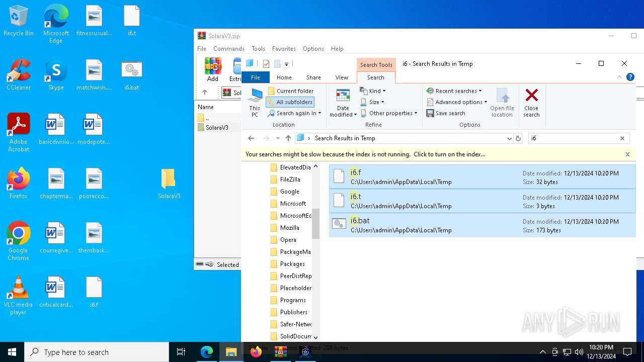Expand the Size filter dropdown
This screenshot has height=362, width=644.
(372, 102)
